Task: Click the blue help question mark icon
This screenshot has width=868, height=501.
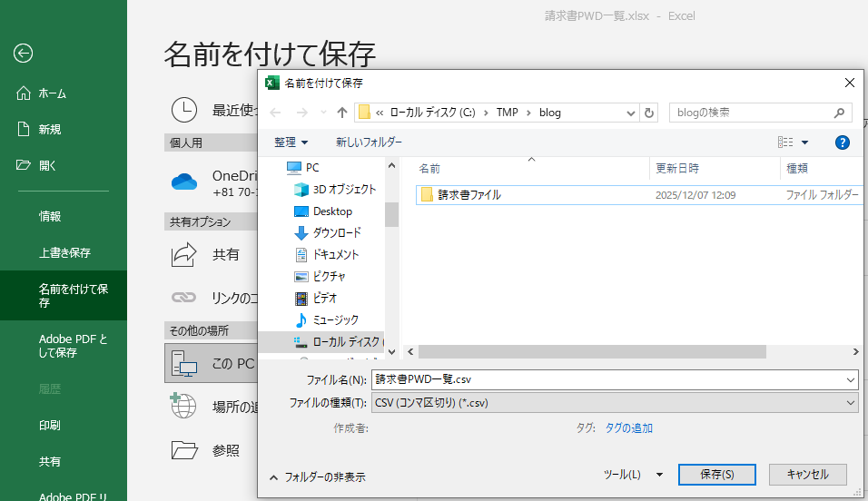Action: pyautogui.click(x=842, y=142)
